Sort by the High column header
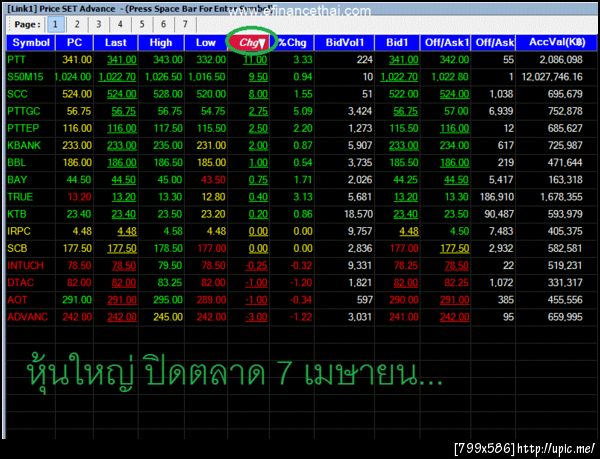This screenshot has height=459, width=600. click(x=161, y=42)
